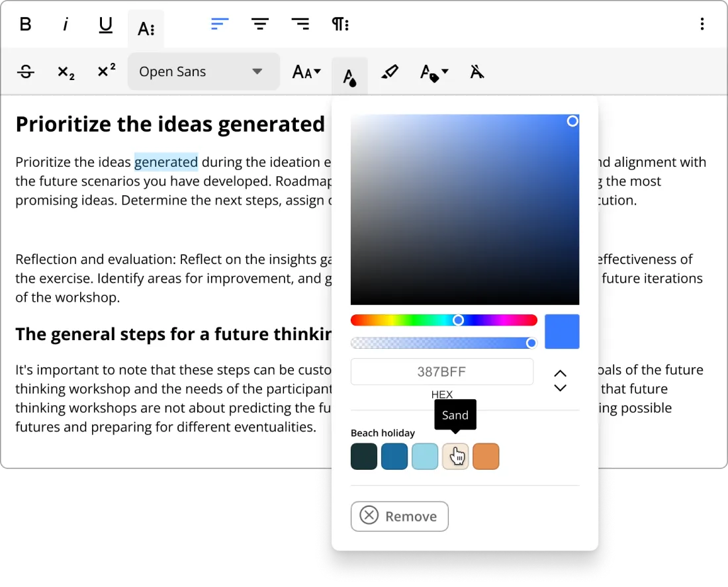Apply subscript formatting
The width and height of the screenshot is (728, 587).
(66, 71)
